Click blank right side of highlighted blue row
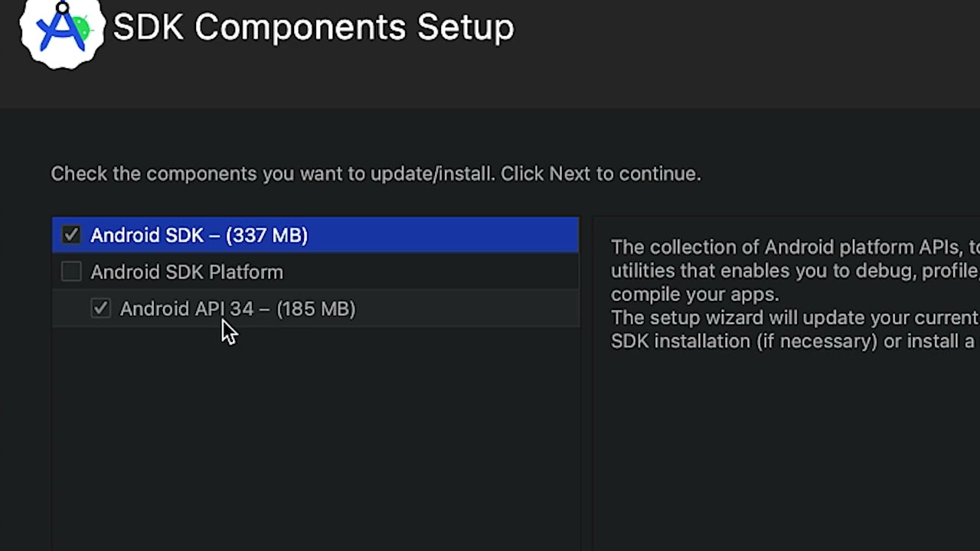The width and height of the screenshot is (980, 551). 459,235
